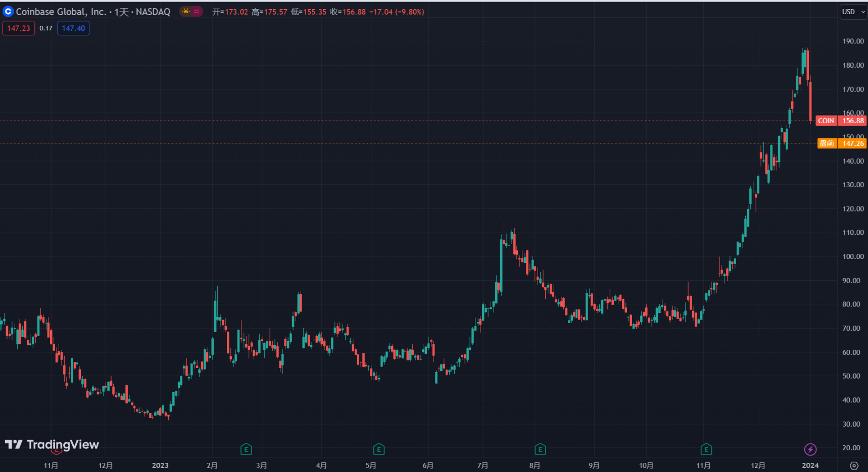Open the USD currency dropdown

point(853,11)
